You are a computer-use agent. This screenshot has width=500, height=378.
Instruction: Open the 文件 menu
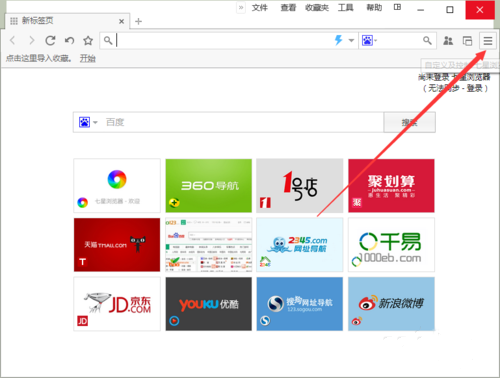(259, 7)
